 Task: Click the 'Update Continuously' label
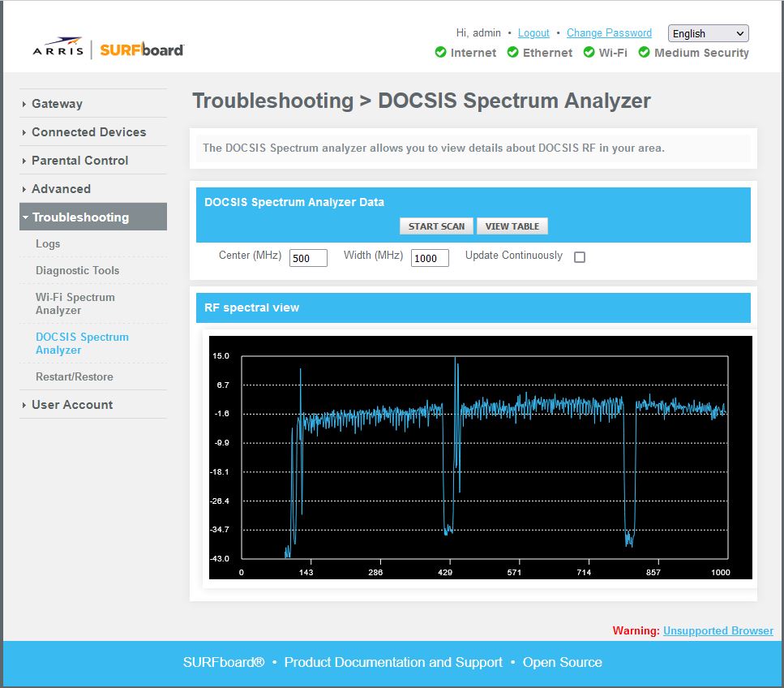coord(514,256)
